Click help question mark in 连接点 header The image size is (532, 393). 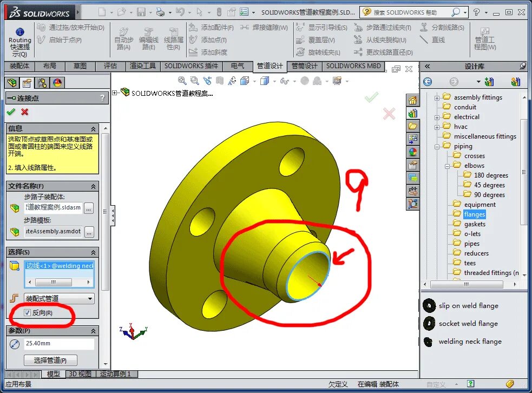tap(102, 98)
